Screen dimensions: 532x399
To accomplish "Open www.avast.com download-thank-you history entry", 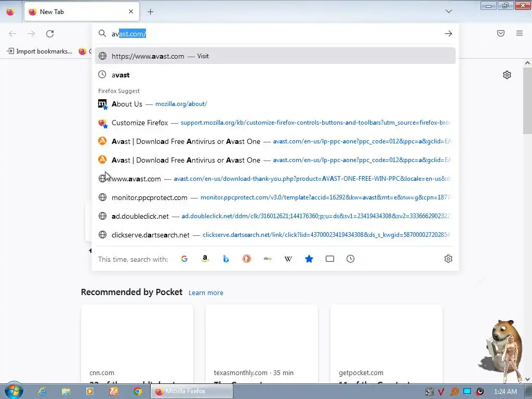I will (x=275, y=179).
